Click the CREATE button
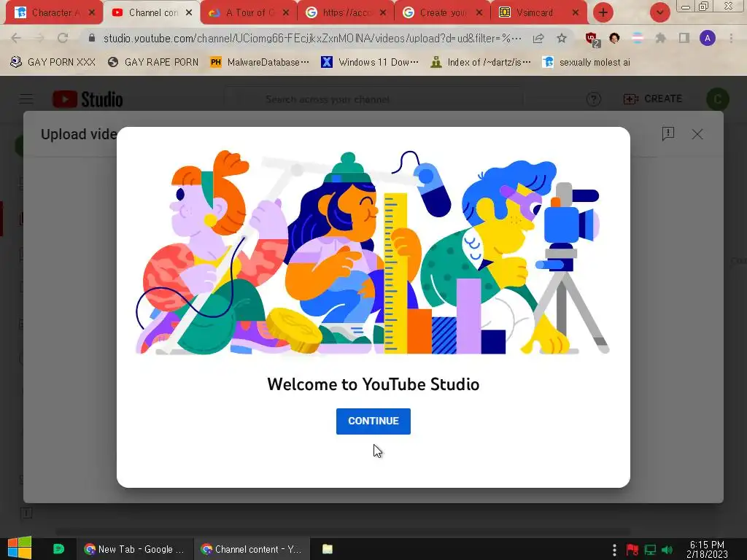 [x=653, y=99]
